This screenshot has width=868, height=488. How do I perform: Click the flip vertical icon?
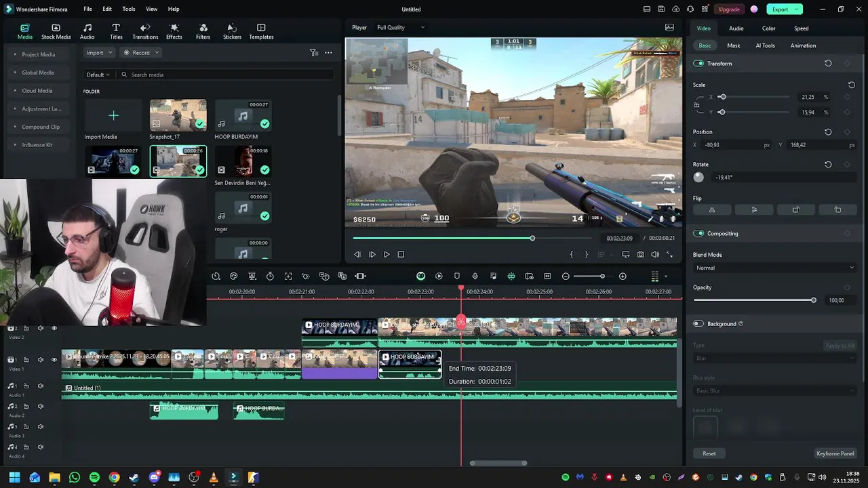click(754, 209)
